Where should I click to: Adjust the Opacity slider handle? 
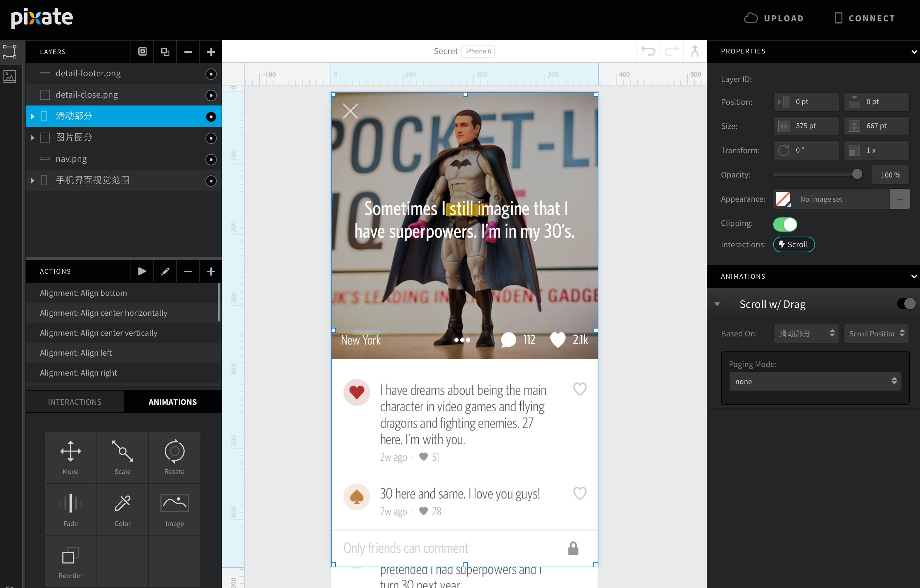click(x=857, y=174)
